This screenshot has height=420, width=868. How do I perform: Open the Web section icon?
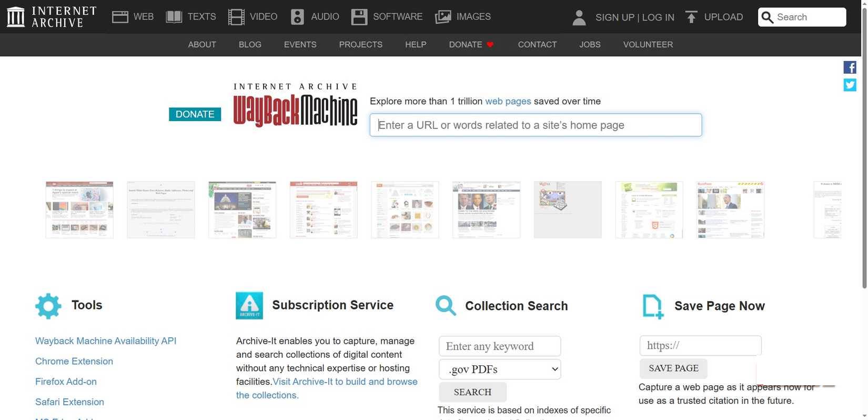120,17
